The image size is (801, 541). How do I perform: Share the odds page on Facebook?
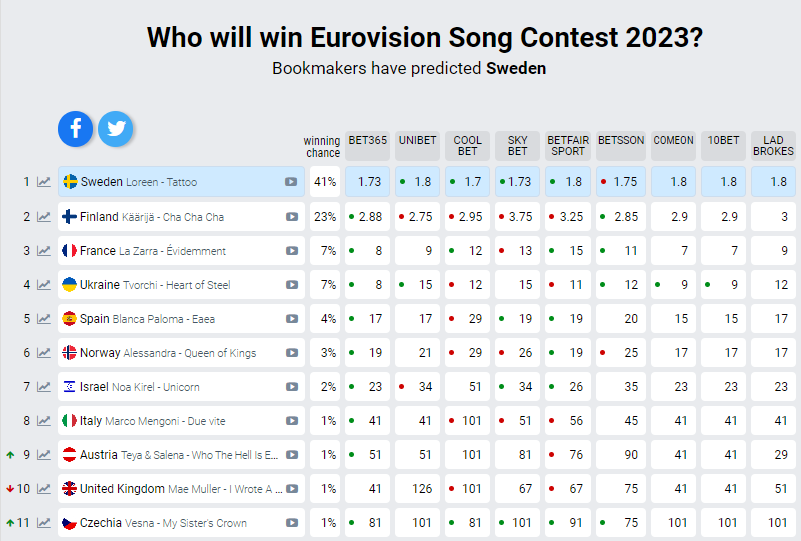click(75, 129)
